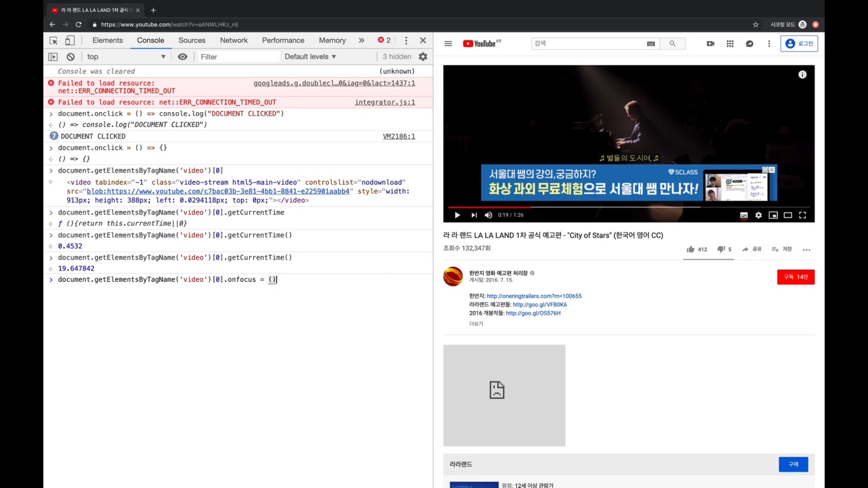Activate the inspect element picker in DevTools

pos(54,40)
